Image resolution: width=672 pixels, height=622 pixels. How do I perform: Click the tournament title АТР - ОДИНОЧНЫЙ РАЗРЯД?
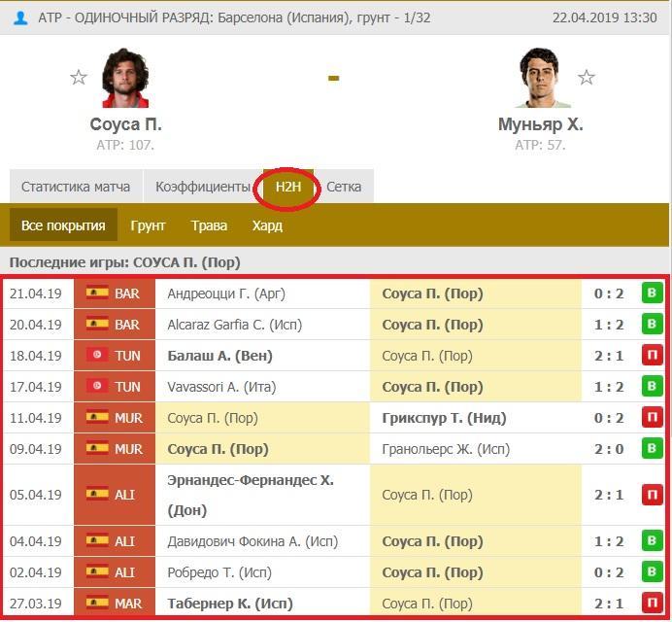point(126,17)
